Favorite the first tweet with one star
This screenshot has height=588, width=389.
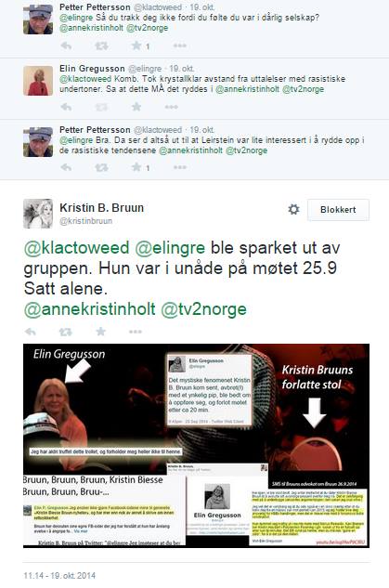(x=136, y=46)
